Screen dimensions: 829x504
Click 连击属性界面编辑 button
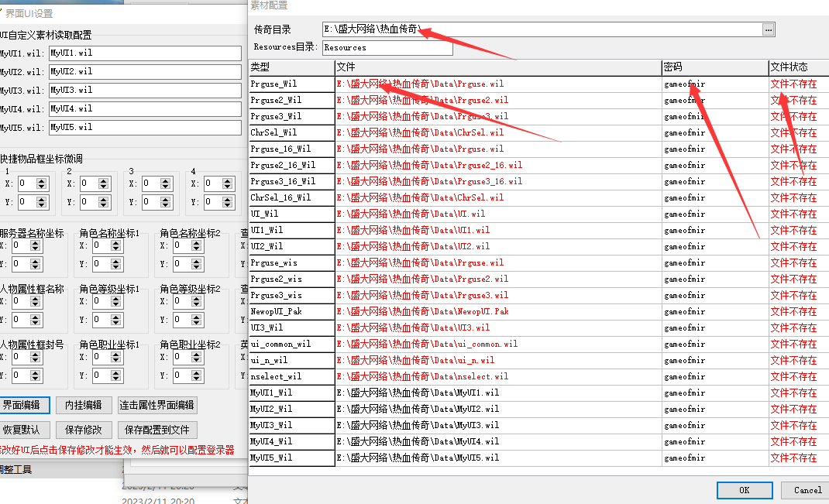(x=157, y=405)
